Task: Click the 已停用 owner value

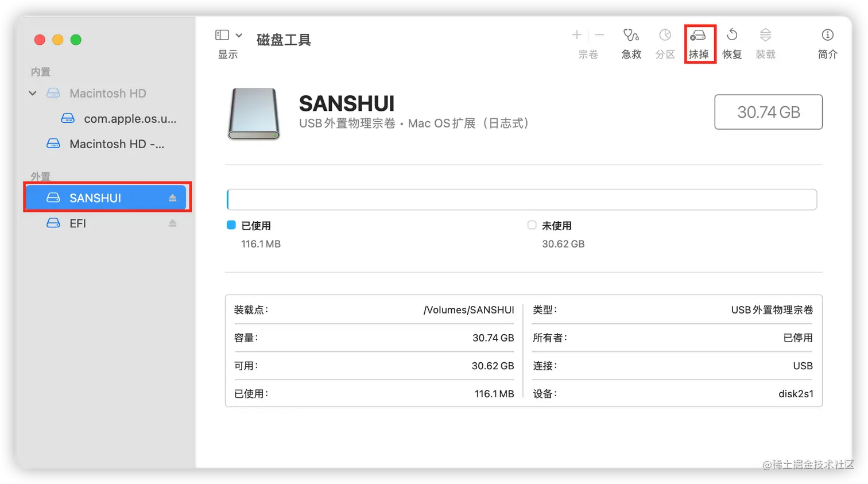Action: coord(799,338)
